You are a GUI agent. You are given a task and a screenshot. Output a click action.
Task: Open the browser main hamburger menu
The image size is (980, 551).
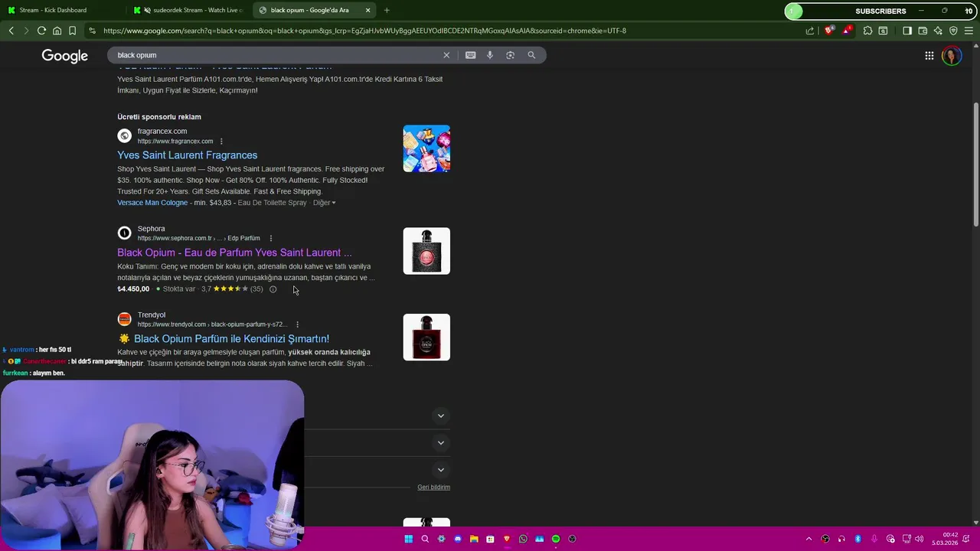[x=969, y=31]
